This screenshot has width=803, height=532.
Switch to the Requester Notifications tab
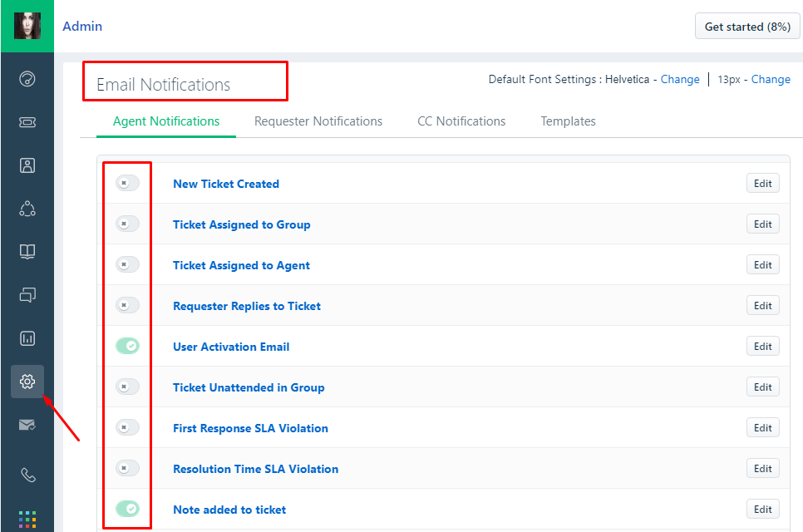point(318,121)
